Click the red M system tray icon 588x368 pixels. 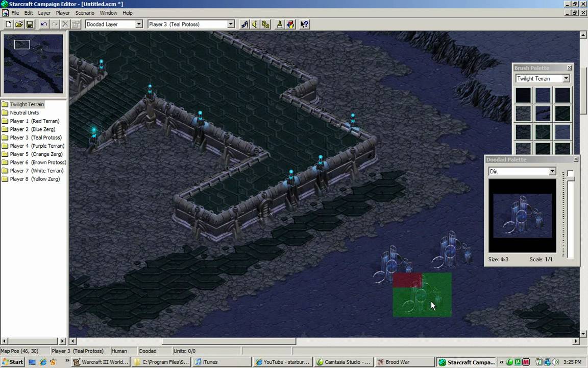pos(526,362)
